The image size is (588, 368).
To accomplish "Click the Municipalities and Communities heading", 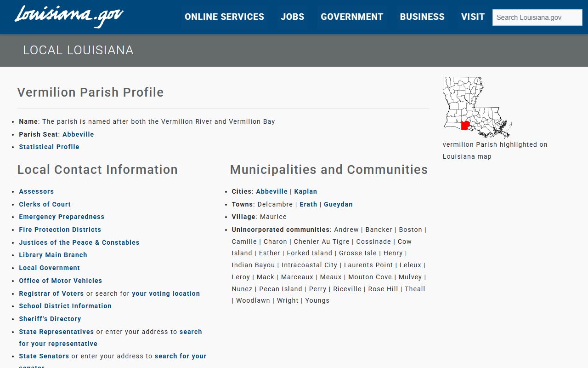I will (329, 169).
